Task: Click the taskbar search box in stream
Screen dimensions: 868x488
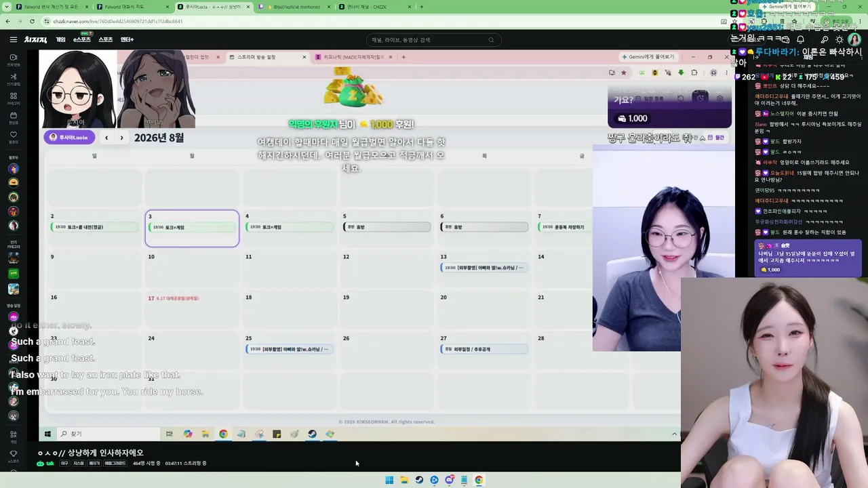Action: (108, 434)
